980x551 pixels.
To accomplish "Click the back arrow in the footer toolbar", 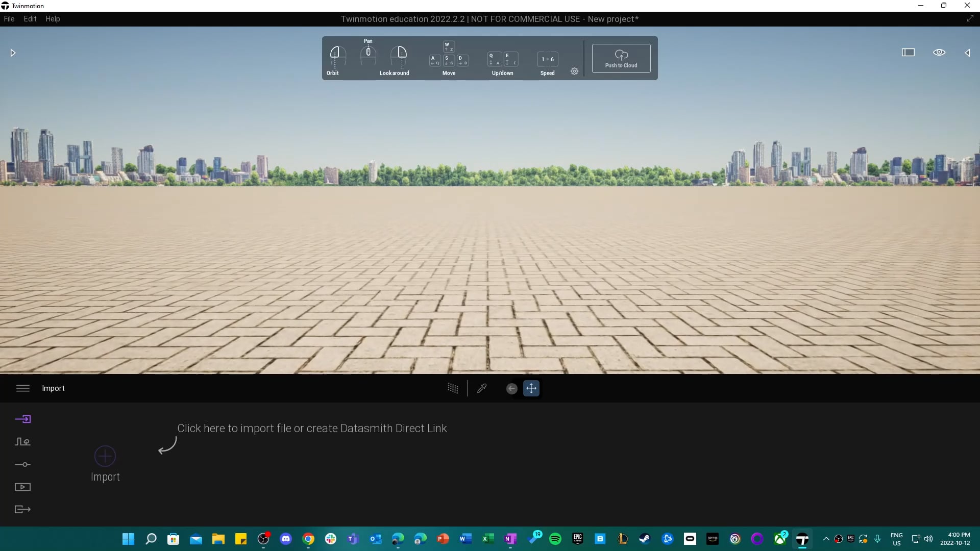I will click(511, 388).
